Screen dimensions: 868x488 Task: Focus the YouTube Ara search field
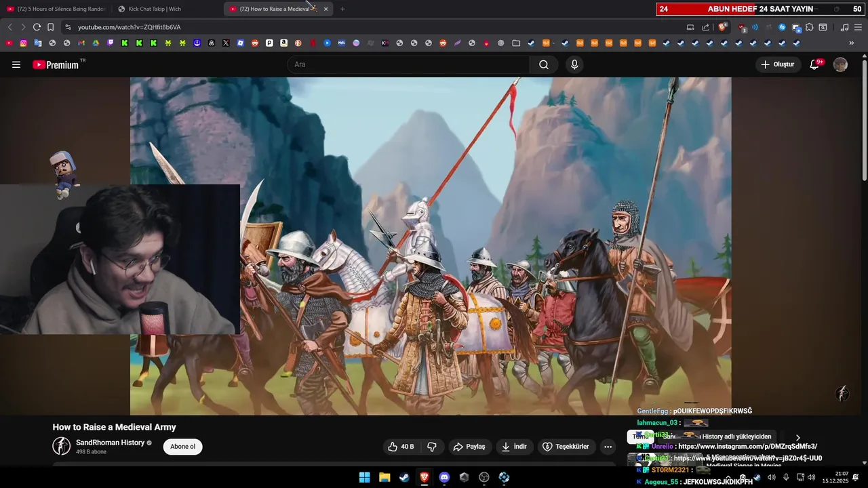(x=408, y=64)
